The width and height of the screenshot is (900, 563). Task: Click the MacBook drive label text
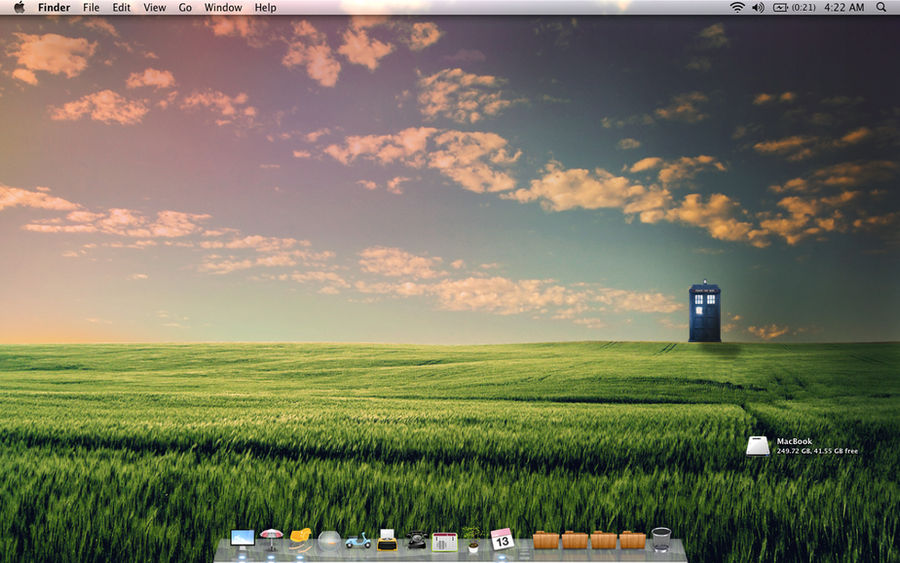(x=794, y=441)
